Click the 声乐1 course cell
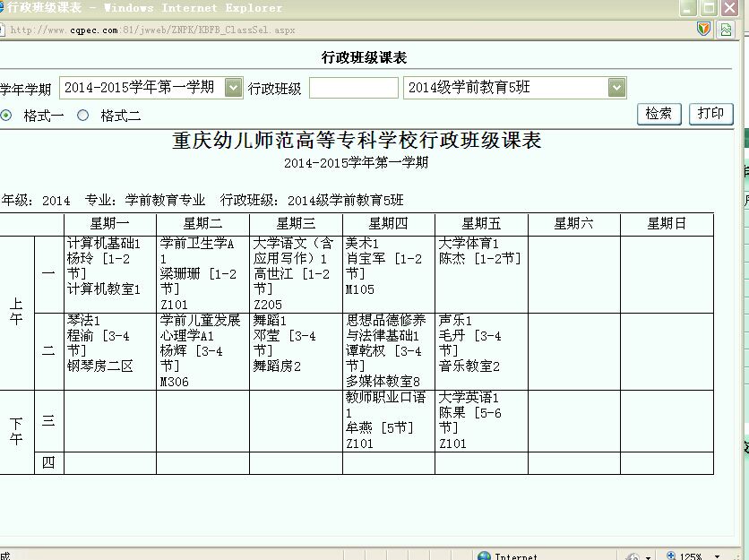The height and width of the screenshot is (560, 749). pos(481,351)
